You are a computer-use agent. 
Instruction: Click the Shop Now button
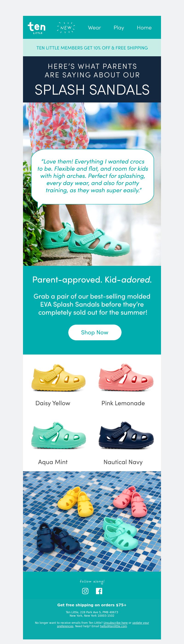[x=95, y=332]
